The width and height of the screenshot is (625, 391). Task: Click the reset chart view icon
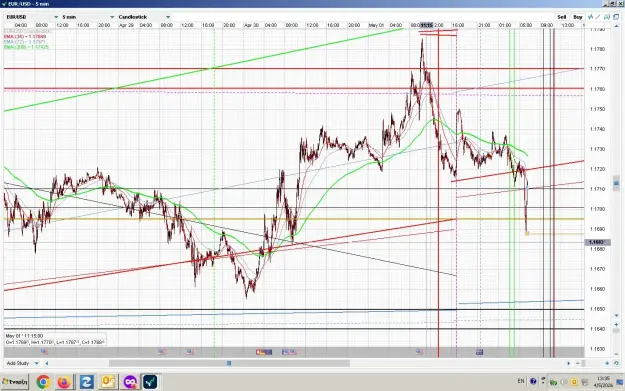[x=616, y=363]
